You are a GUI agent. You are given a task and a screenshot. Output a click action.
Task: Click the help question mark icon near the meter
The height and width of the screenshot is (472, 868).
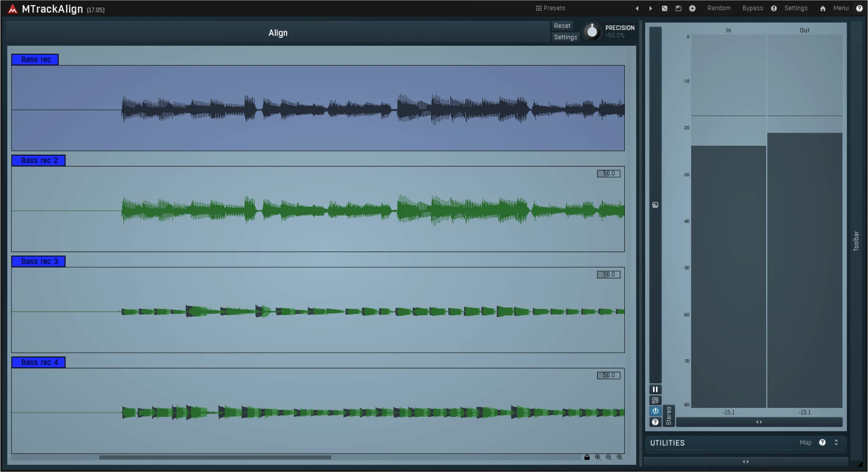pos(655,422)
